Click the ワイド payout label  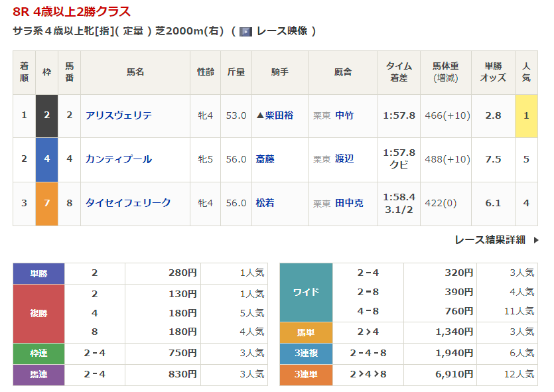[x=305, y=292]
